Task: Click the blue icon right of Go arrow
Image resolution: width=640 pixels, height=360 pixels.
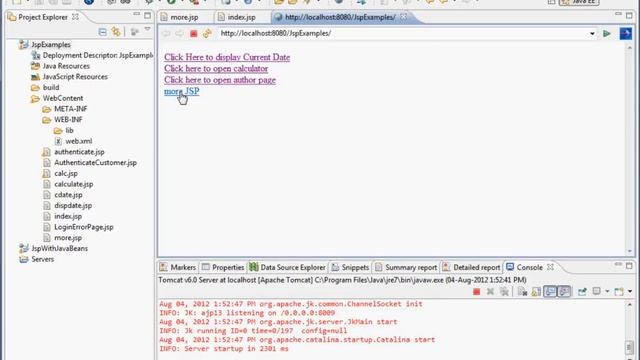Action: [625, 33]
